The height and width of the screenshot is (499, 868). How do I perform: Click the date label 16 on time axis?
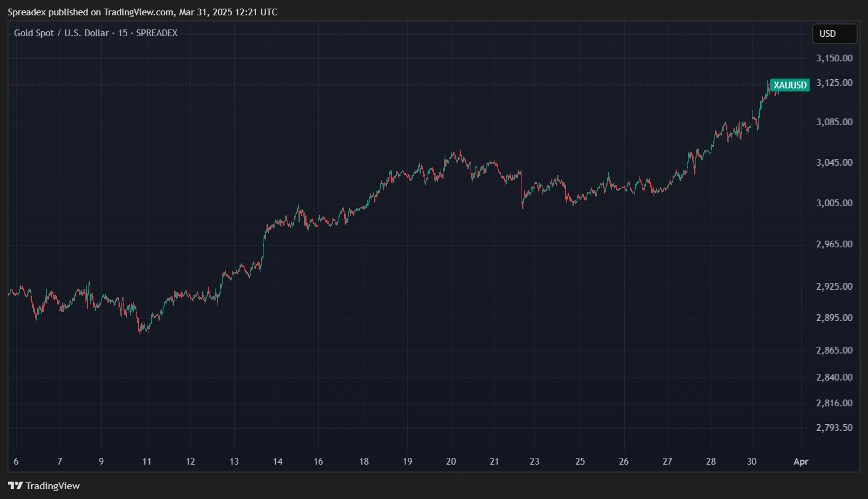[318, 462]
